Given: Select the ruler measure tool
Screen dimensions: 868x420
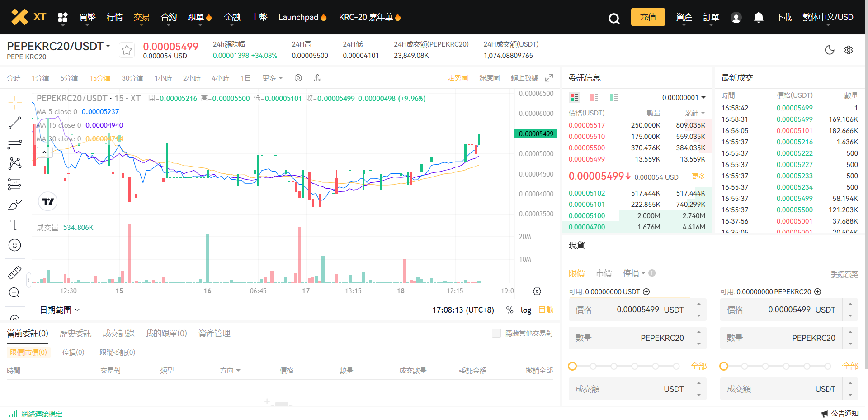Looking at the screenshot, I should (x=15, y=272).
